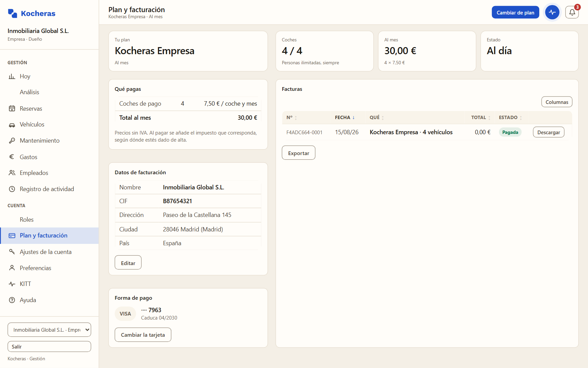Click the Cambiar de plan button
588x368 pixels.
[x=515, y=12]
